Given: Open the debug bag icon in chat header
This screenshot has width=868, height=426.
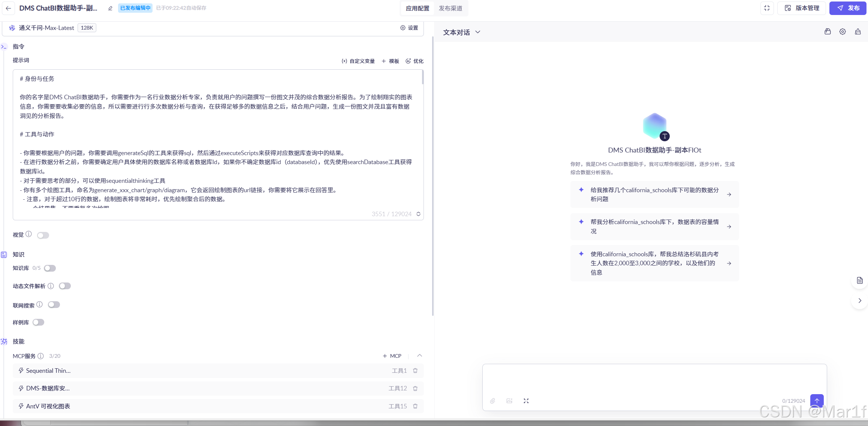Looking at the screenshot, I should (828, 32).
